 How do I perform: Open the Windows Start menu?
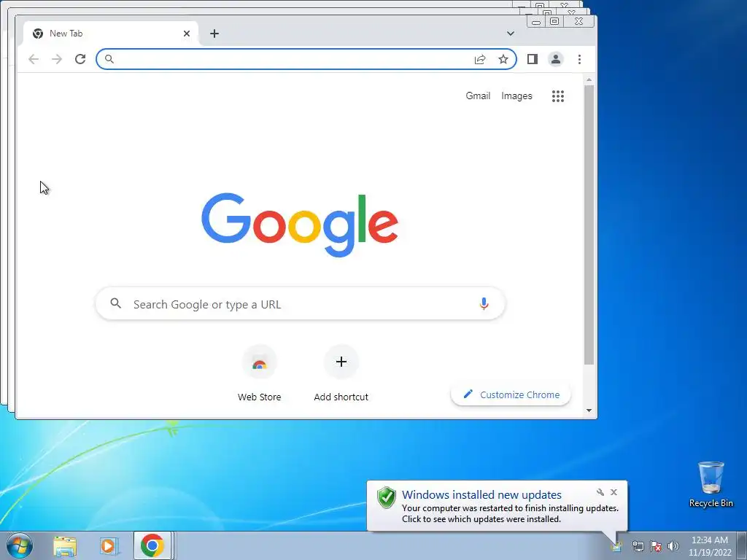tap(19, 545)
